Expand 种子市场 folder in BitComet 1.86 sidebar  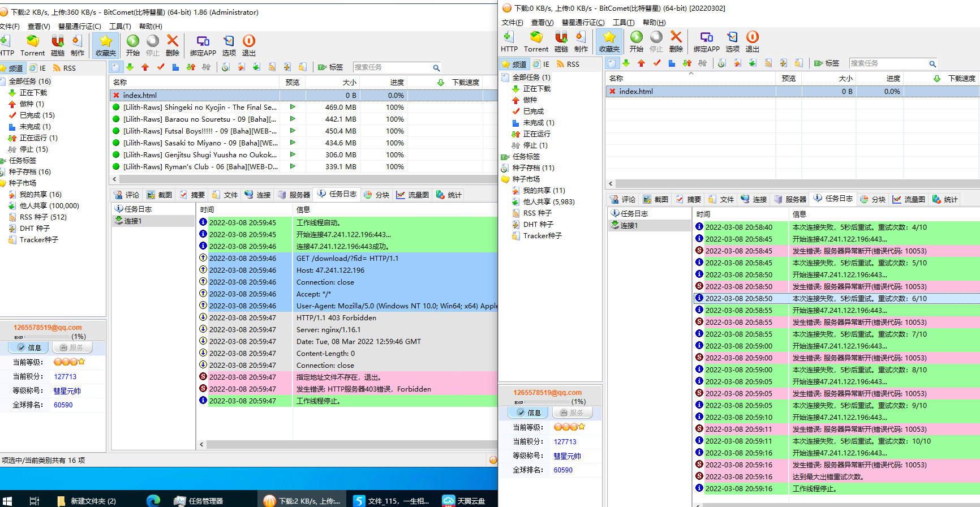point(23,183)
